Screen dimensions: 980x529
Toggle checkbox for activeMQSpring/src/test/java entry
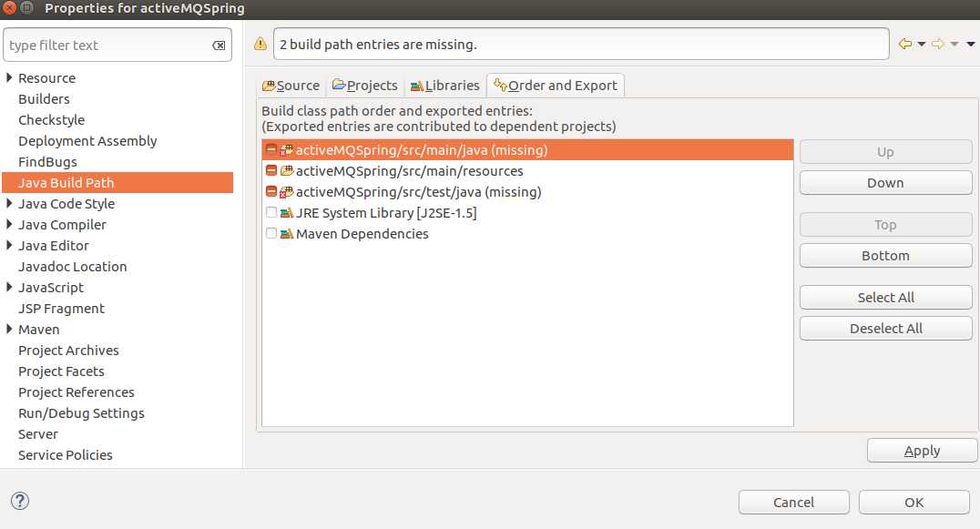click(x=271, y=191)
